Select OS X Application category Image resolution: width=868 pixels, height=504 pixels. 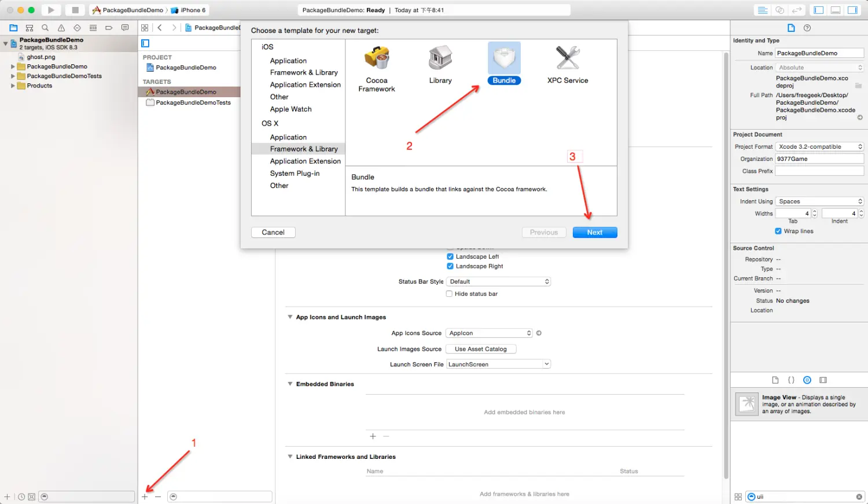click(288, 137)
